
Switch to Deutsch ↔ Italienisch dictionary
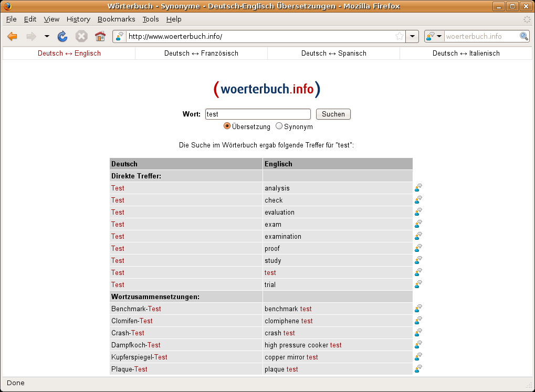tap(466, 53)
